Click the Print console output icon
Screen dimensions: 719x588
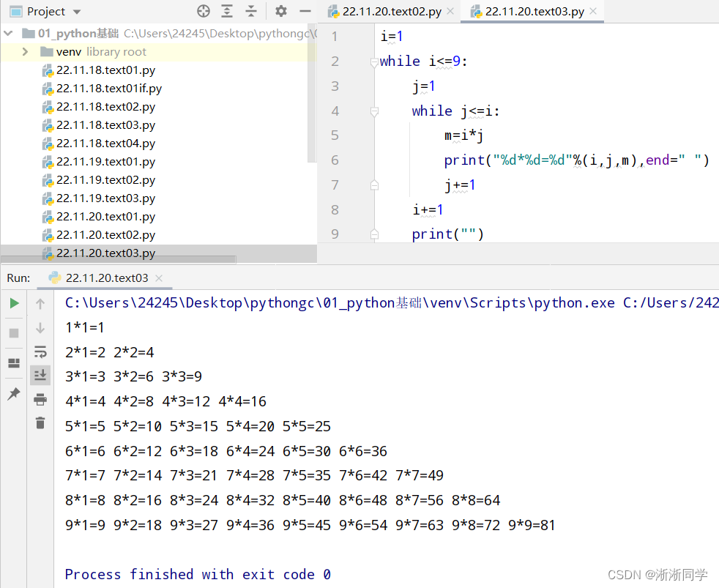pos(40,399)
